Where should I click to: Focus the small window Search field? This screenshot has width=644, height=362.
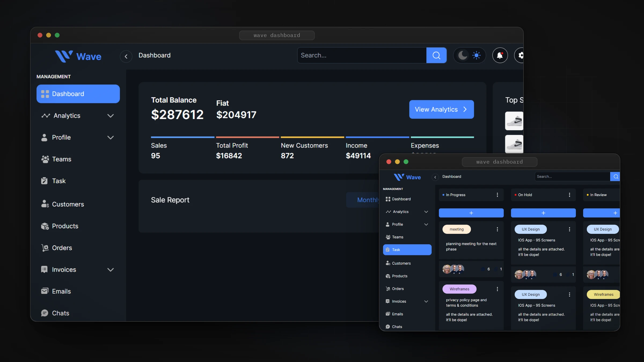click(572, 176)
